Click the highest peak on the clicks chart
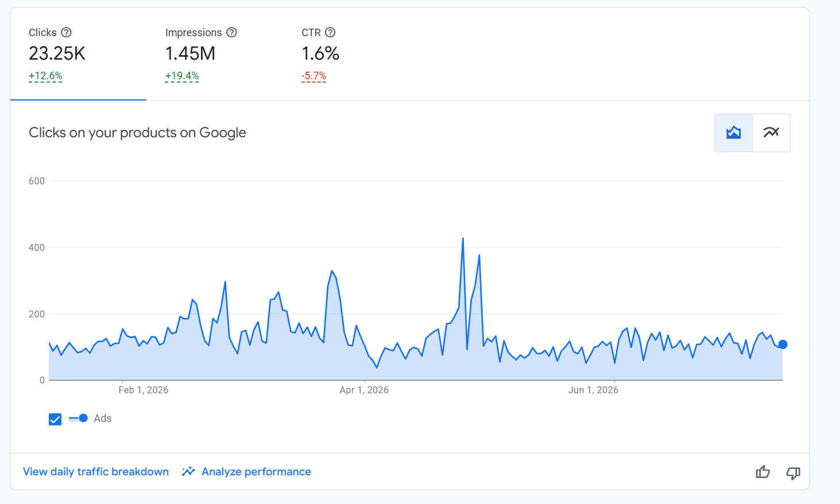Image resolution: width=840 pixels, height=504 pixels. coord(463,238)
